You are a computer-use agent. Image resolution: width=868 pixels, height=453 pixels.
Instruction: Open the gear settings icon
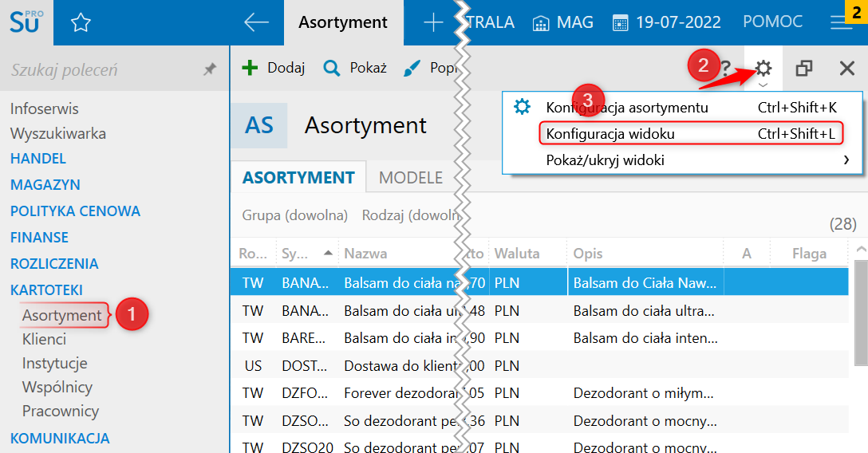[x=763, y=68]
